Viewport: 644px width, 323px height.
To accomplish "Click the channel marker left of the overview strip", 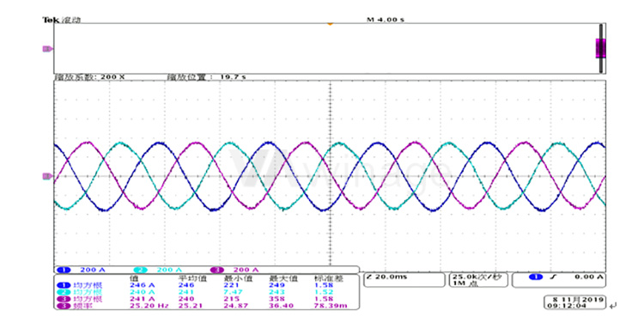I will pyautogui.click(x=47, y=49).
